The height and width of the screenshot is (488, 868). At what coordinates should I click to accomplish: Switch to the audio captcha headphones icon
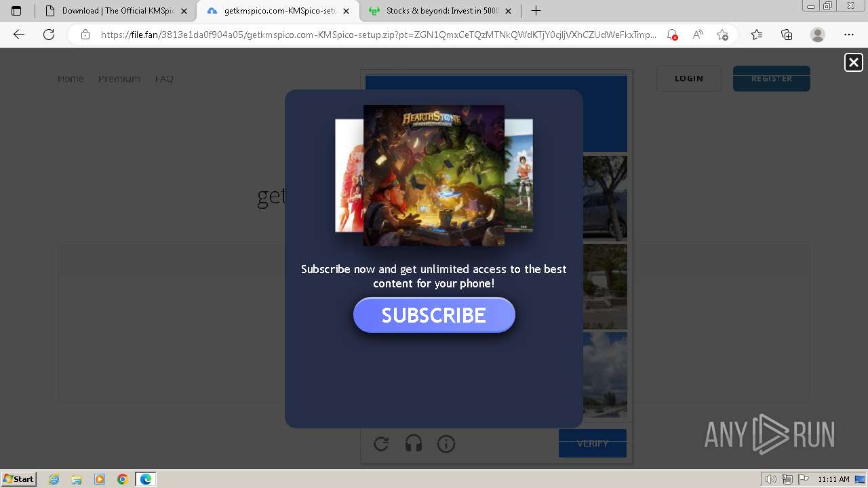pos(414,444)
